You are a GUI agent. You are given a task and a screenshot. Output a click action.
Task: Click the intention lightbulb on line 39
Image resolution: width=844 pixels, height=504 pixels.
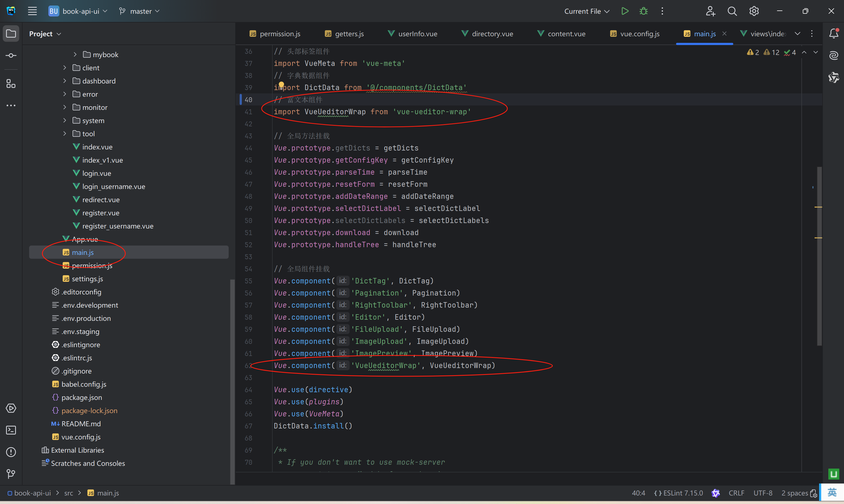pos(281,84)
